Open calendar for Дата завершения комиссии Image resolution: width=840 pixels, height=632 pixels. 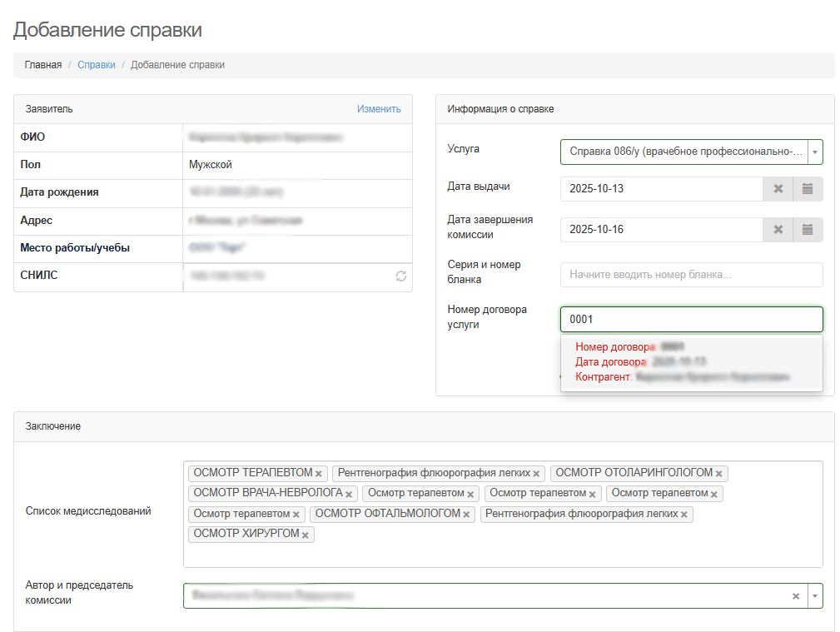[x=807, y=230]
